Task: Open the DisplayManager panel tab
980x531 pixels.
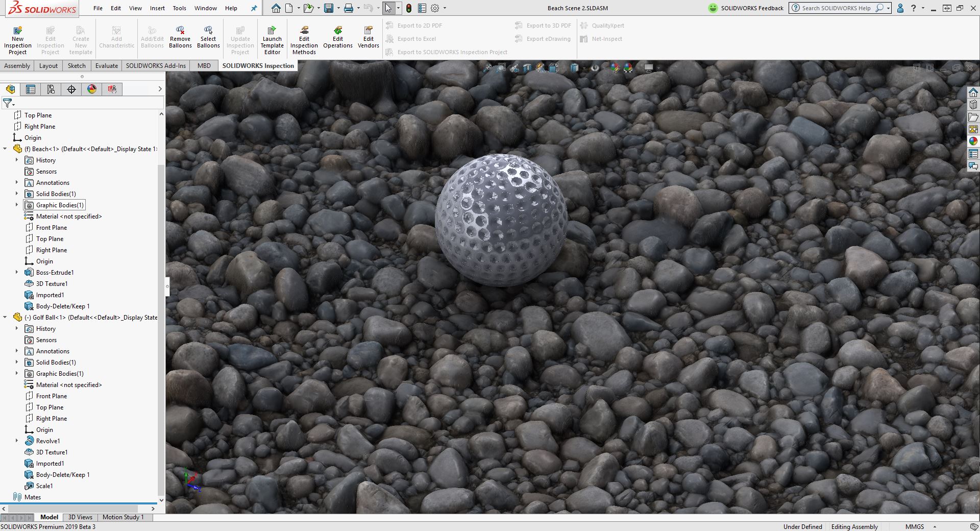Action: tap(91, 89)
